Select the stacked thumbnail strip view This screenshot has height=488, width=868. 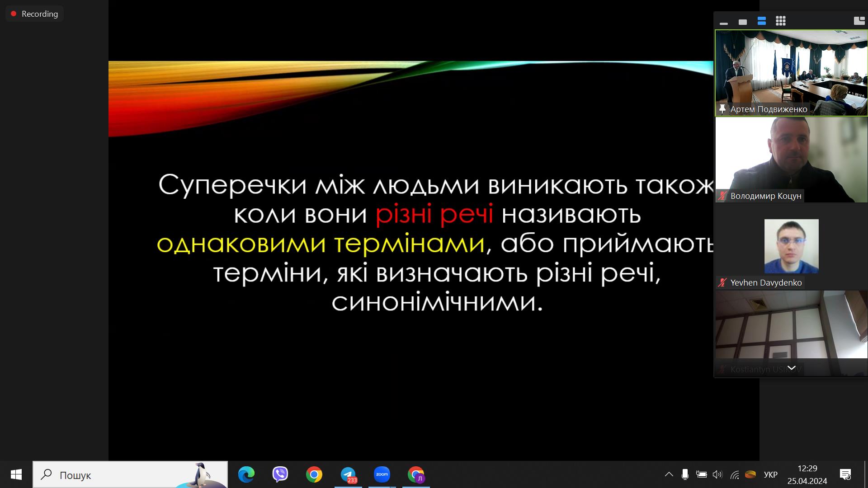761,21
